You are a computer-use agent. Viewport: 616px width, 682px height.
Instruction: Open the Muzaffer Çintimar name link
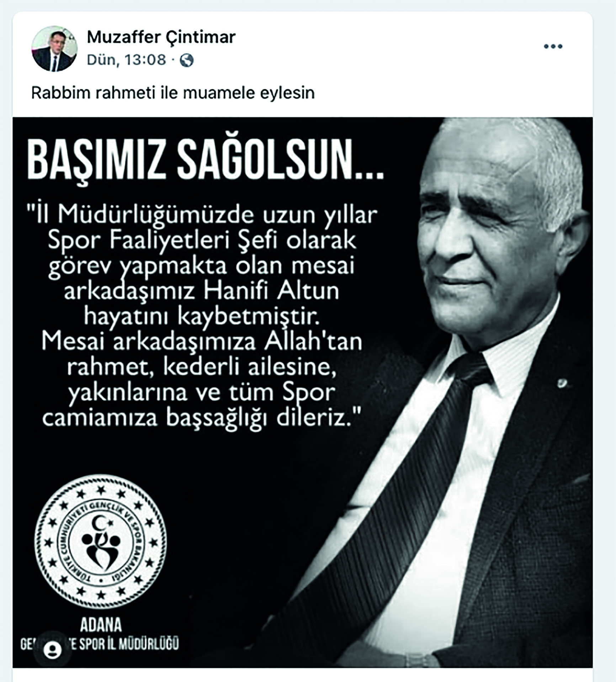tap(161, 37)
